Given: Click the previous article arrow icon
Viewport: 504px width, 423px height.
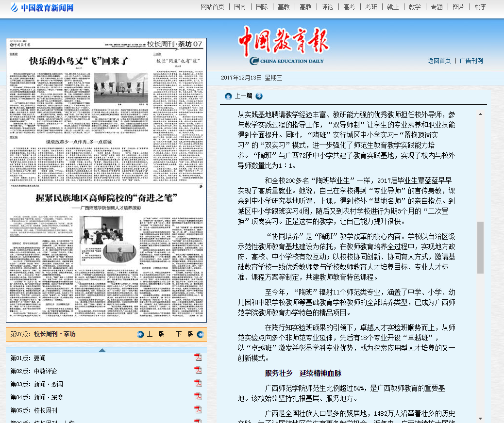Looking at the screenshot, I should tap(228, 97).
